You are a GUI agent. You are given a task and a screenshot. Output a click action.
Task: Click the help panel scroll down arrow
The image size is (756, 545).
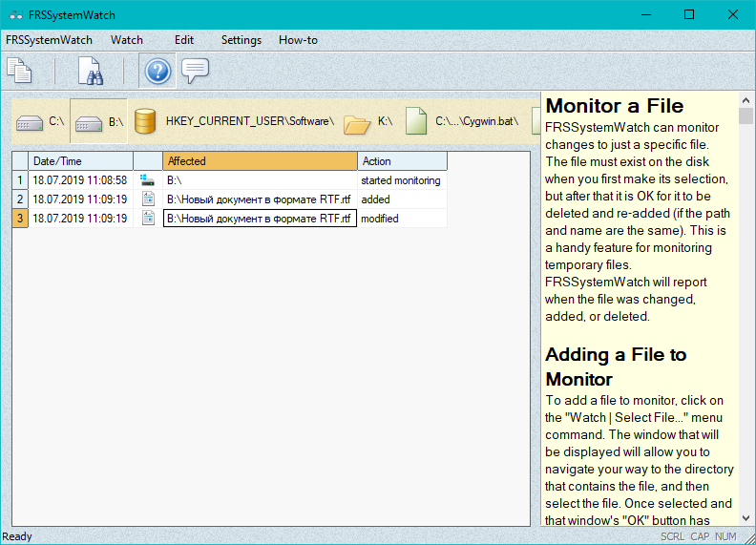click(x=745, y=518)
